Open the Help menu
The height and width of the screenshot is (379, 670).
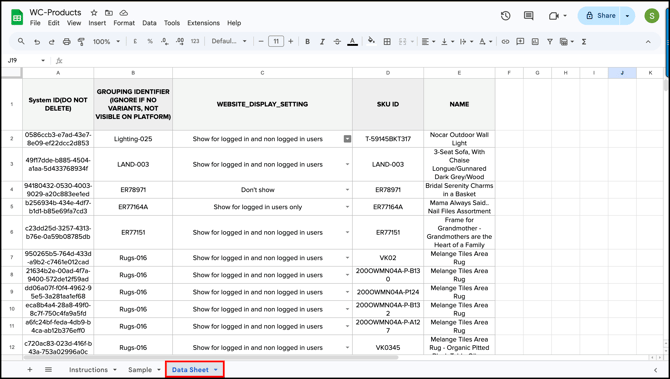click(x=234, y=23)
